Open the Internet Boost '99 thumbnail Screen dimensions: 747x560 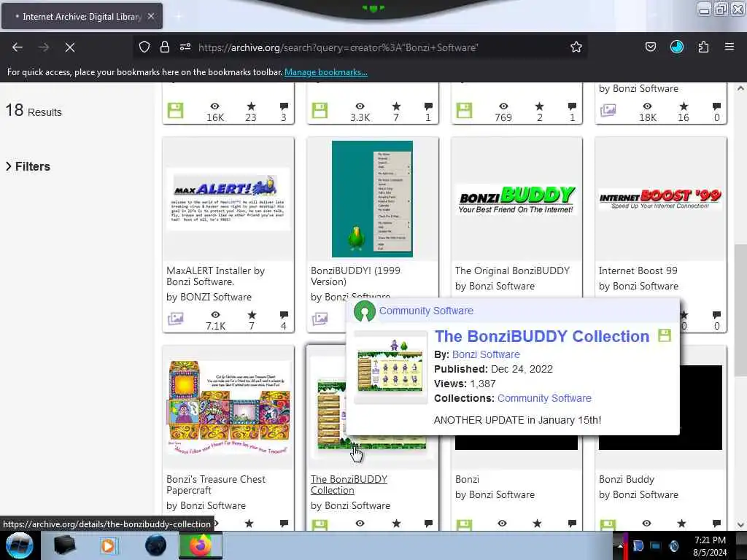660,199
